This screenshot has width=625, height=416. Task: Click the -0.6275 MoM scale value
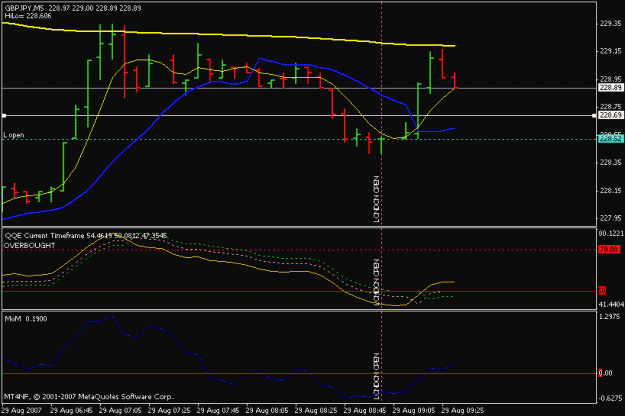611,398
